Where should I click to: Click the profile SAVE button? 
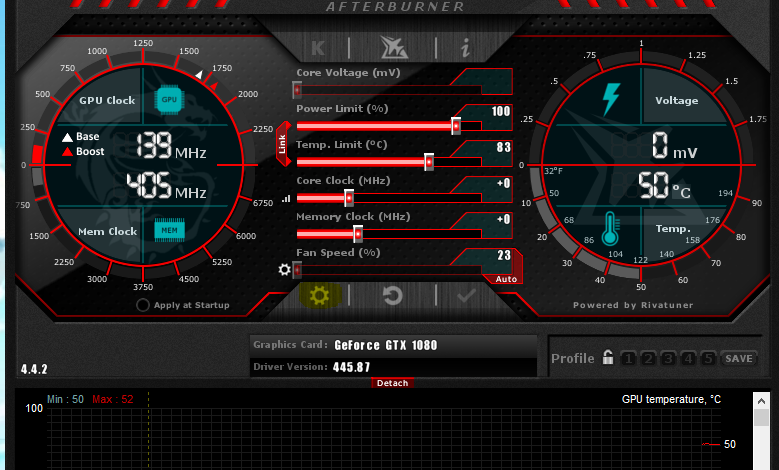[x=739, y=358]
